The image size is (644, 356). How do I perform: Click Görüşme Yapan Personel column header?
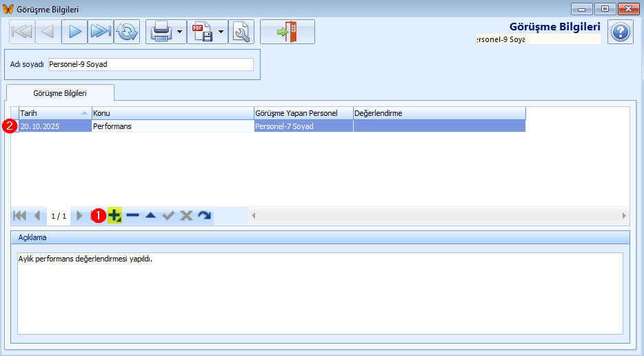tap(303, 113)
